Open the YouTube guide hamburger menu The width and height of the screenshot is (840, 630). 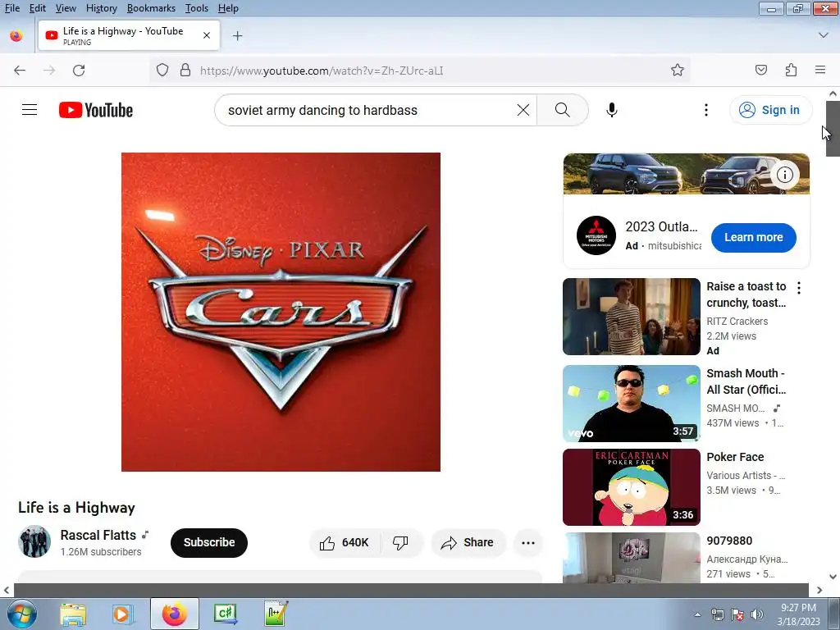pos(30,110)
